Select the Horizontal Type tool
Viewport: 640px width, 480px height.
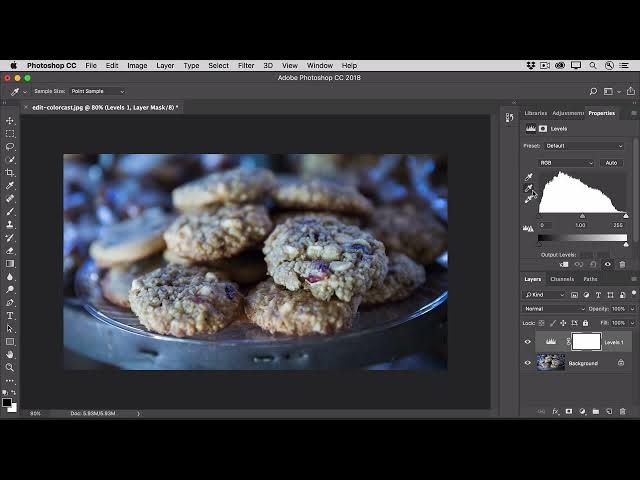coord(10,316)
